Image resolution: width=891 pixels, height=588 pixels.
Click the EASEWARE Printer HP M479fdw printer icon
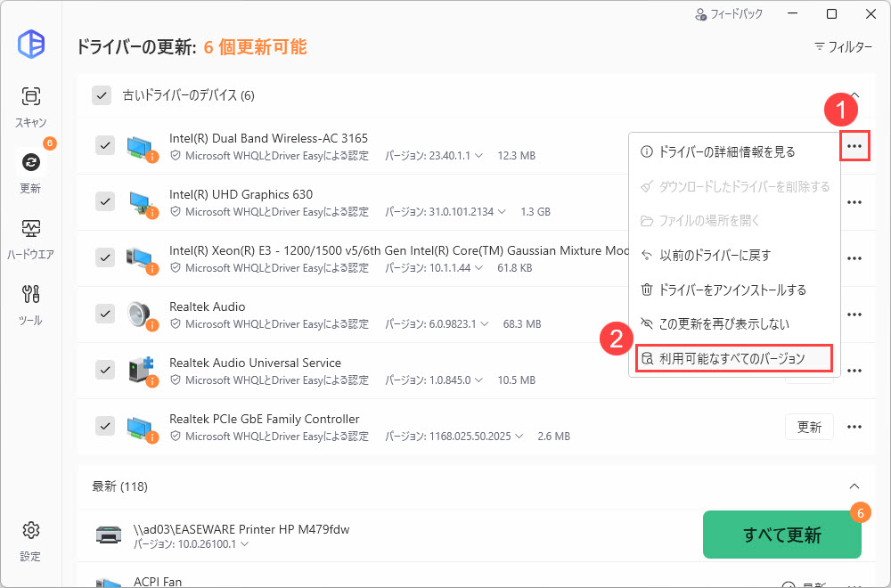108,535
